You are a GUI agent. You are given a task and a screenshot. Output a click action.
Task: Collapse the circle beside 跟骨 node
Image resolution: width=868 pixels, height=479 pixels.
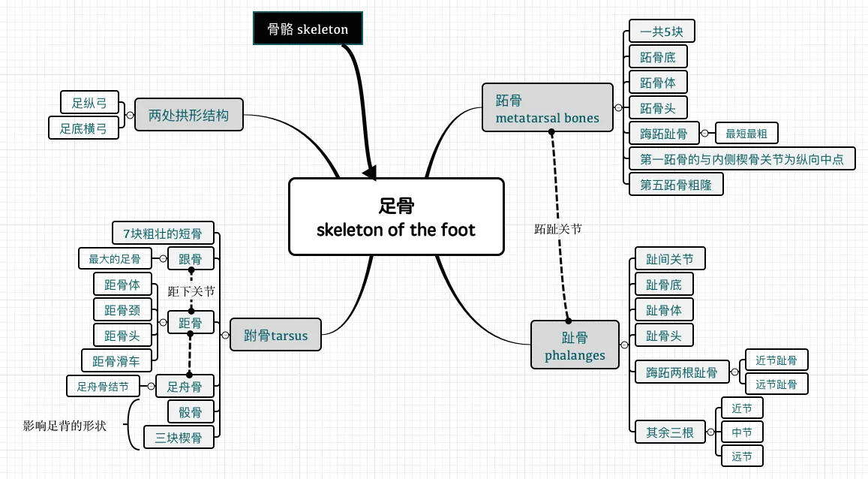point(163,258)
